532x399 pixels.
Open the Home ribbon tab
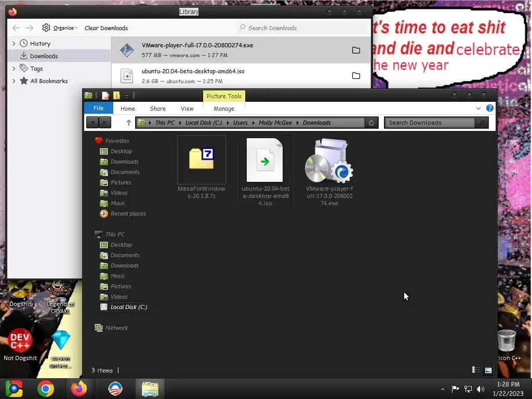(x=128, y=109)
